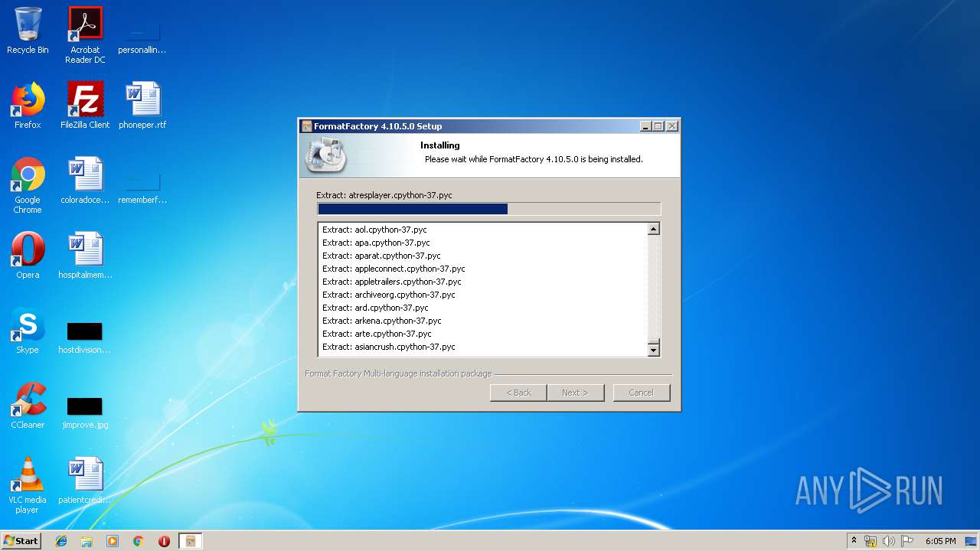Select the coloradoce document icon
This screenshot has height=551, width=980.
(85, 181)
